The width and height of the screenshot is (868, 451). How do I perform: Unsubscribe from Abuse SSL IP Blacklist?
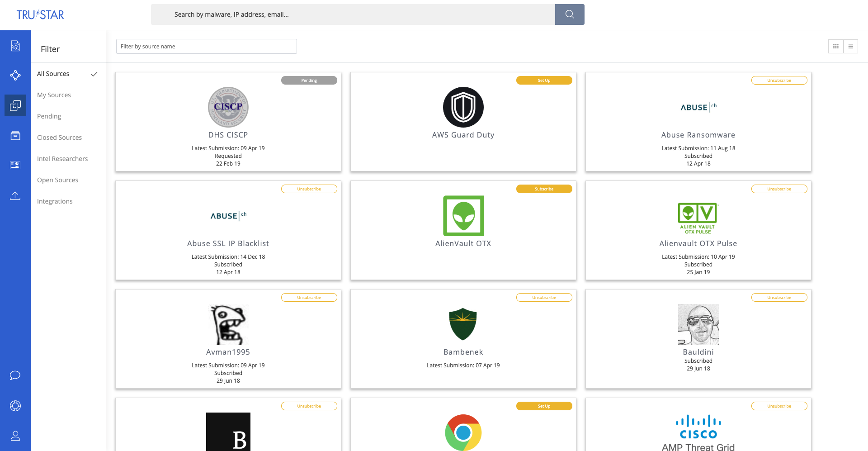click(x=309, y=189)
